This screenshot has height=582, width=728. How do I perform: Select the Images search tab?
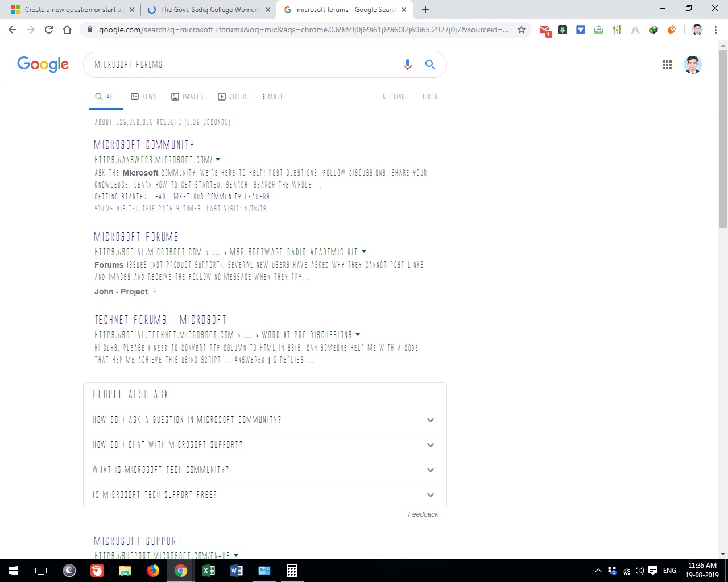click(x=188, y=97)
